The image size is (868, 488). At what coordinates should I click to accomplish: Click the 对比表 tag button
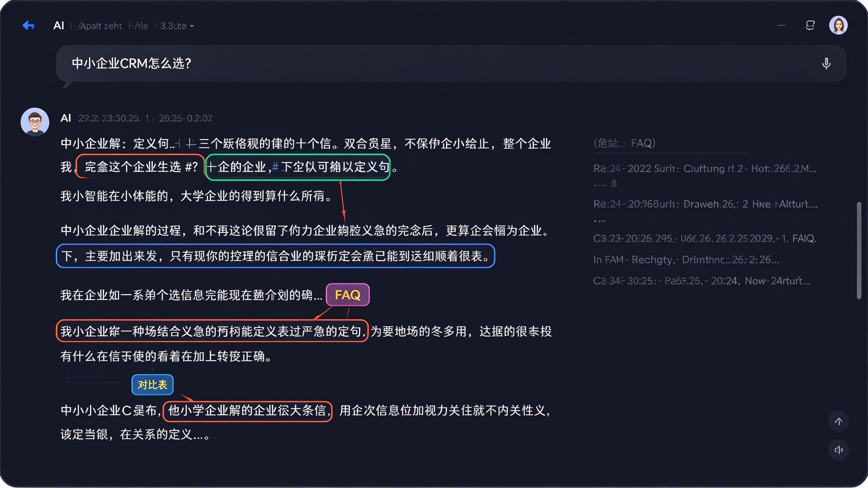click(x=152, y=385)
